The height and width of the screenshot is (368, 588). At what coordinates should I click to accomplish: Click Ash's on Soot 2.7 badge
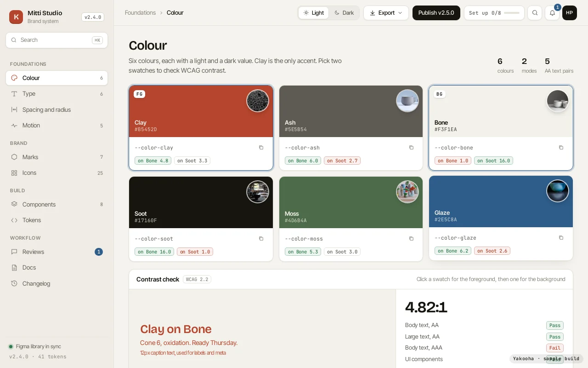click(342, 161)
